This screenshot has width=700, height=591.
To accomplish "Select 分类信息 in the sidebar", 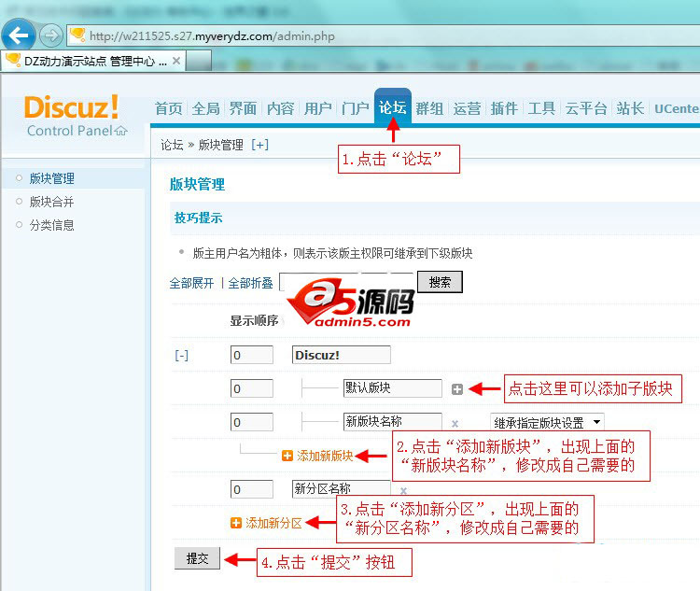I will point(51,225).
